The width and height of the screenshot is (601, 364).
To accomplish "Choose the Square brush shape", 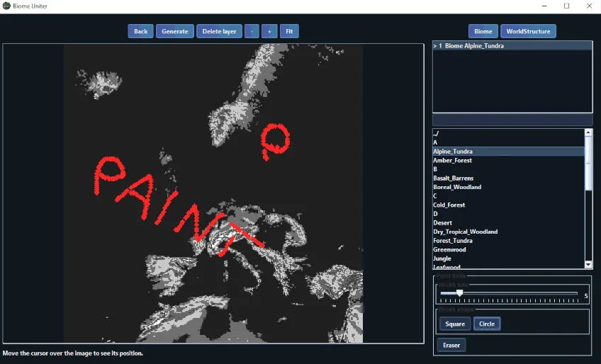I will tap(455, 324).
